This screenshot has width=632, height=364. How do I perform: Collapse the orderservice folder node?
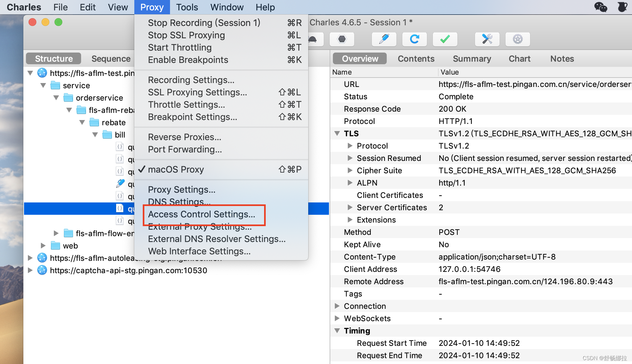tap(56, 98)
